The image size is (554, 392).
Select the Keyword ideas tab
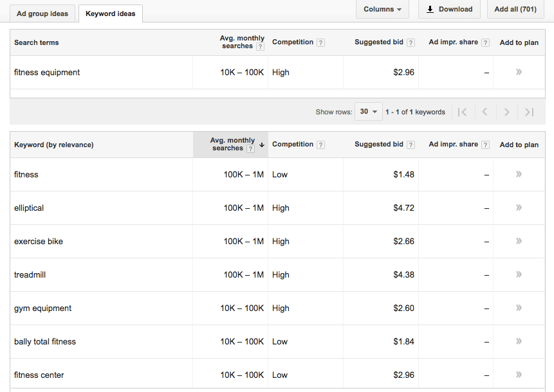[110, 13]
